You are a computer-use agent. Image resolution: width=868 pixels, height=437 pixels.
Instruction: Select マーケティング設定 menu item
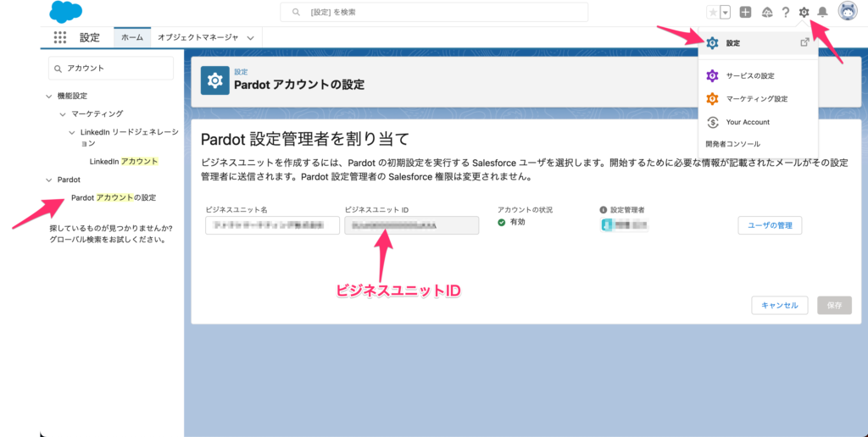(x=757, y=99)
